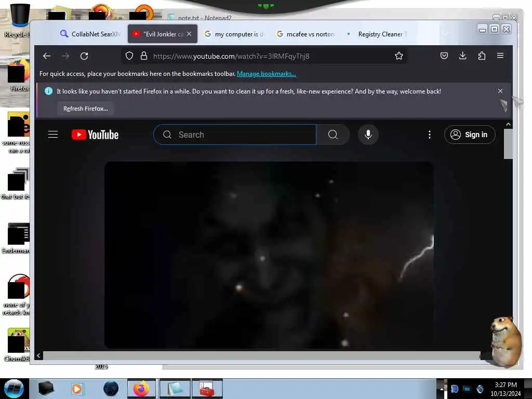Viewport: 532px width, 399px height.
Task: Open YouTube settings three-dot menu
Action: point(430,135)
